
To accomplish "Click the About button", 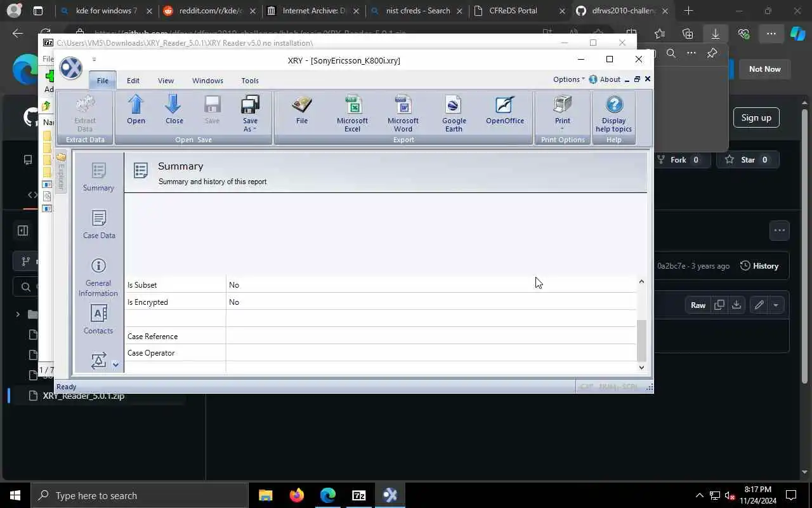I will coord(605,79).
